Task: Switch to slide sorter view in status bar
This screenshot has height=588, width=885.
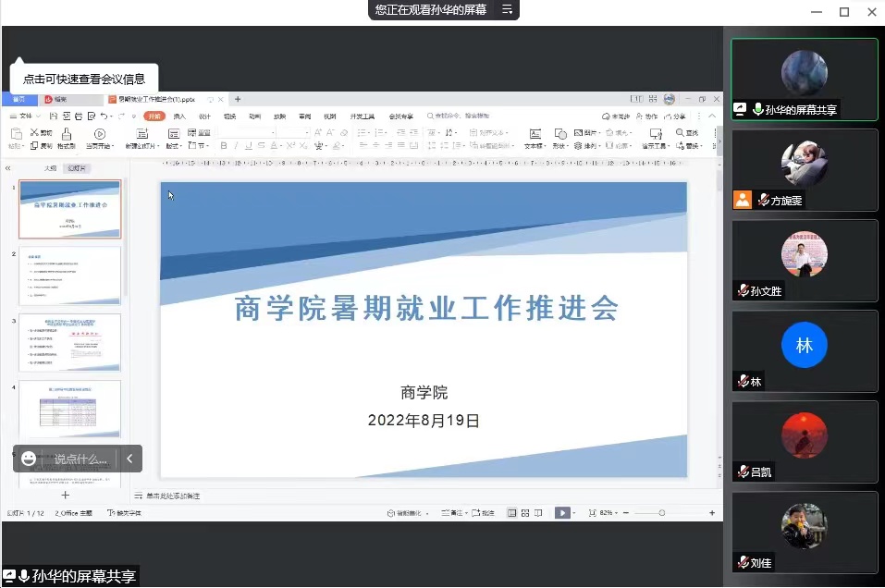Action: [x=524, y=513]
